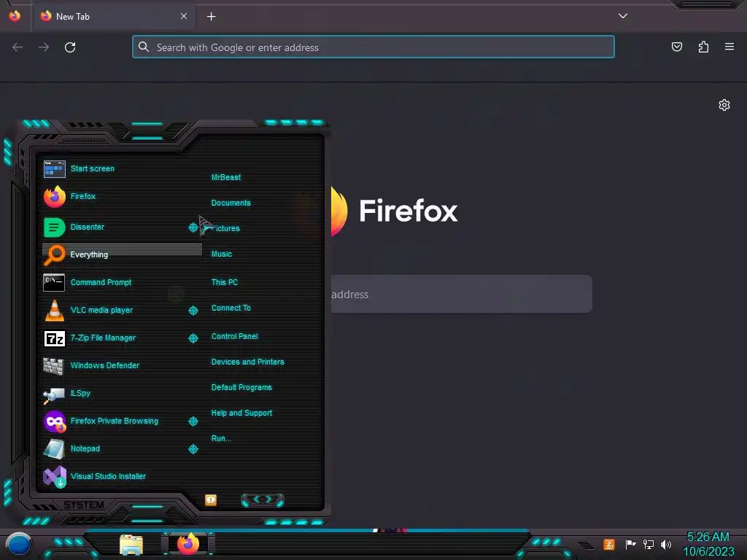This screenshot has height=560, width=747.
Task: Open volume speaker tray icon
Action: point(666,544)
